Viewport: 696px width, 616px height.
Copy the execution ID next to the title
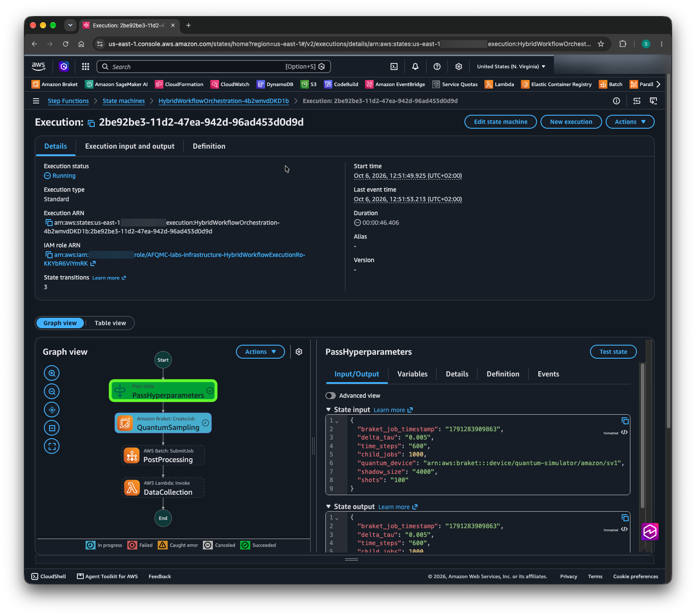[91, 123]
